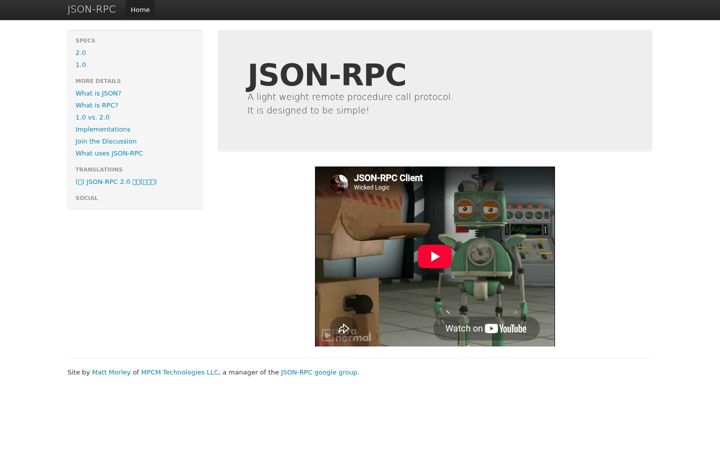Click 'It is designed to be simple!' text
This screenshot has height=450, width=720.
(x=308, y=111)
